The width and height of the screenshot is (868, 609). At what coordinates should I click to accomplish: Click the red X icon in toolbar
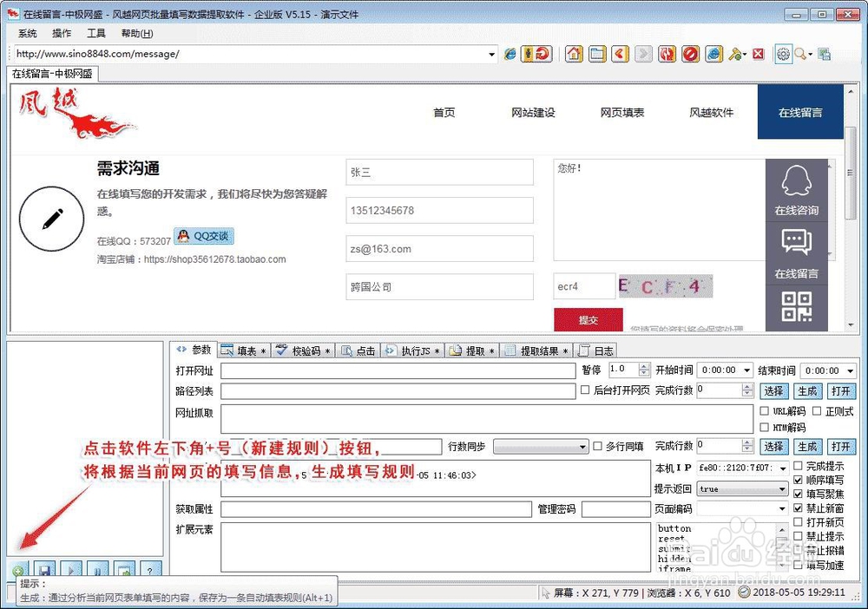pyautogui.click(x=759, y=54)
